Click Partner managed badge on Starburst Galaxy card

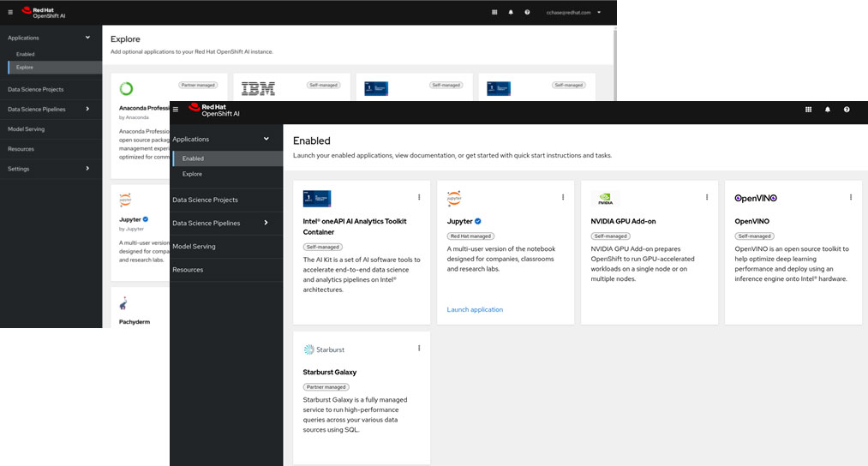[x=326, y=387]
